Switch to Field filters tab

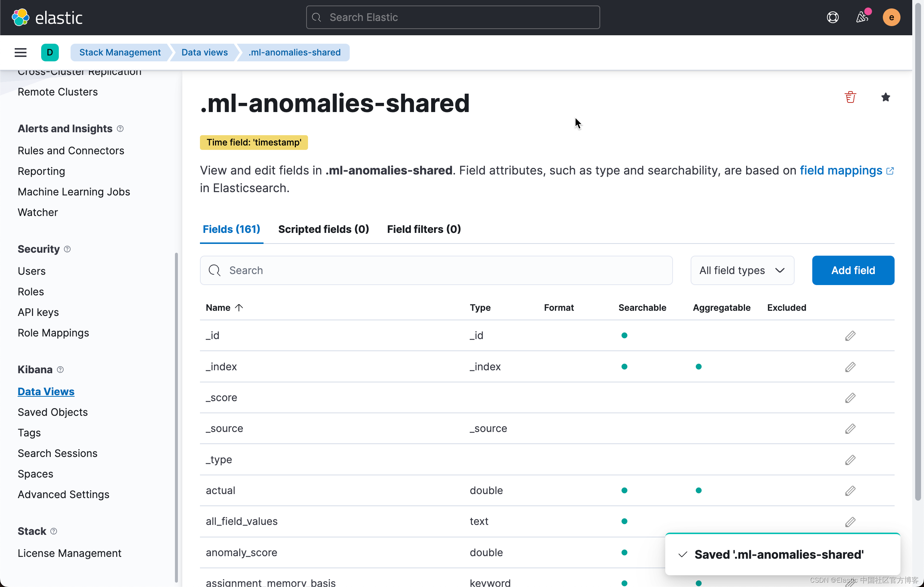(424, 229)
